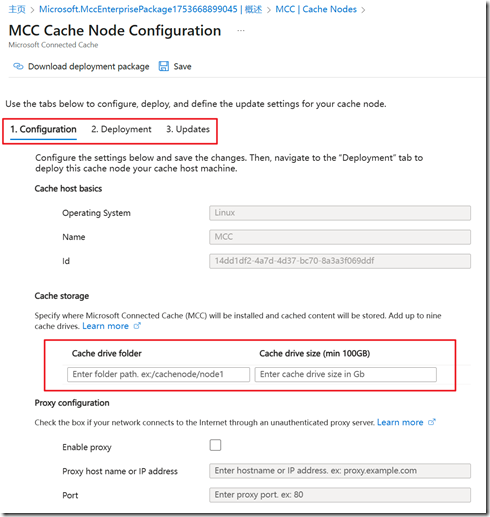Open Learn more link under Proxy configuration

(x=400, y=422)
